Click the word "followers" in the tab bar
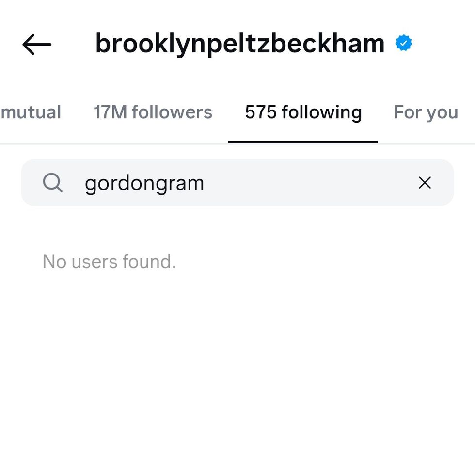This screenshot has width=475, height=476. click(172, 112)
